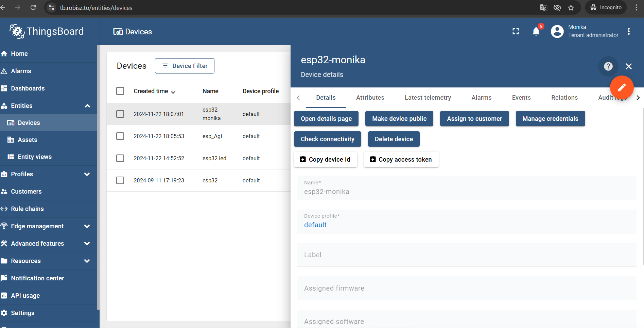Open Entity views under Entities
Image resolution: width=644 pixels, height=328 pixels.
[x=49, y=157]
